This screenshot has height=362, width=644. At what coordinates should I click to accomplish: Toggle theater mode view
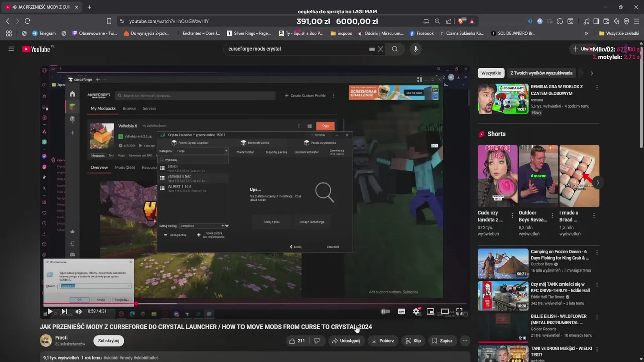click(x=445, y=312)
